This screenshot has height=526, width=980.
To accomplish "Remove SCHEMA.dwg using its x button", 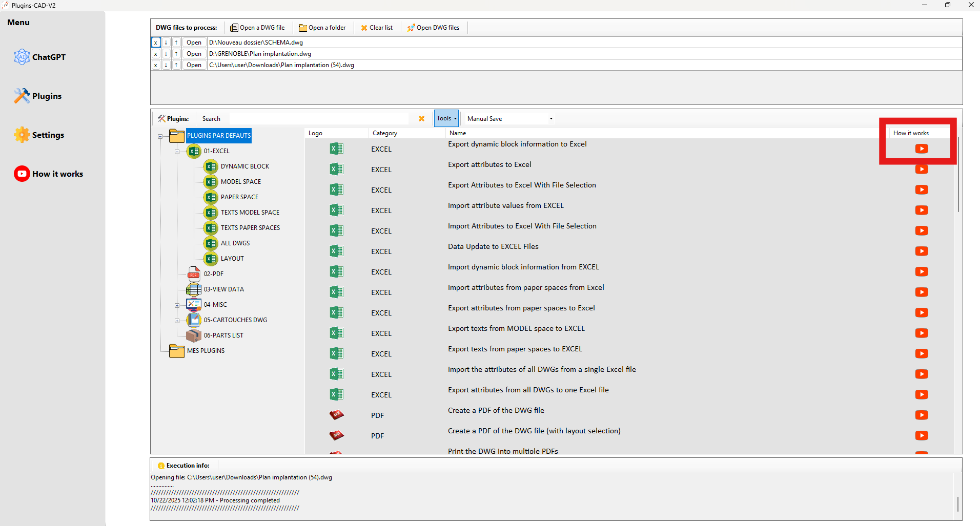I will click(x=156, y=43).
